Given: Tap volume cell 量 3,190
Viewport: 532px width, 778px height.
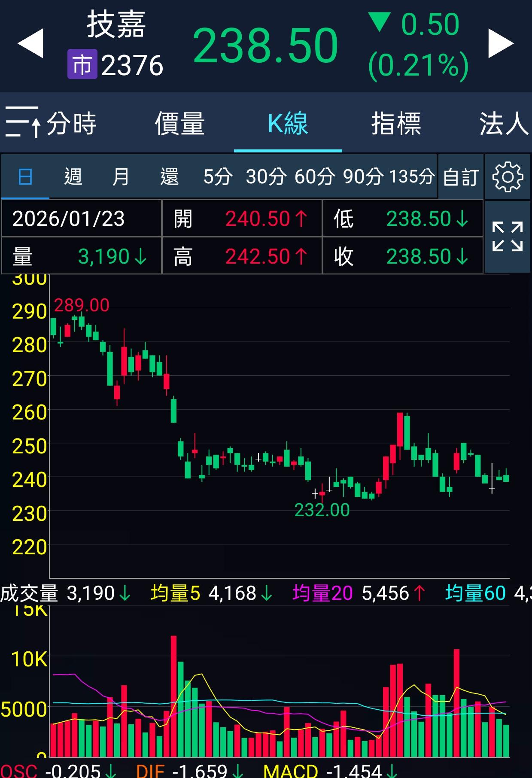Looking at the screenshot, I should (x=82, y=256).
